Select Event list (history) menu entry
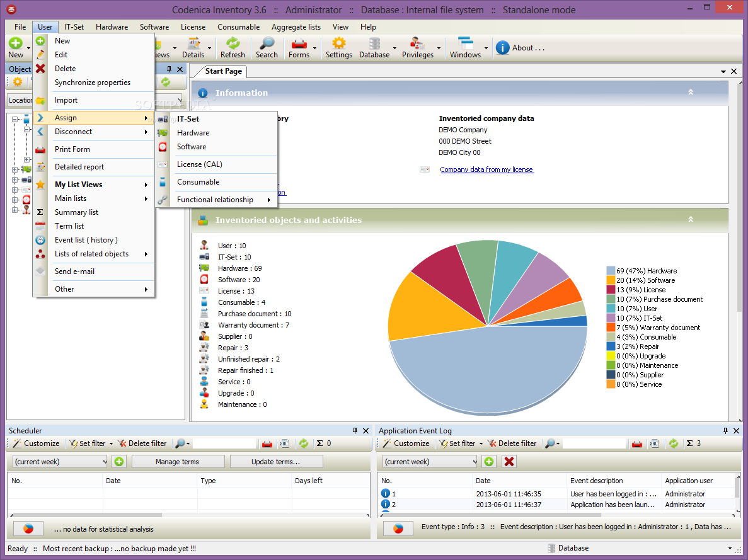This screenshot has width=748, height=560. tap(94, 239)
